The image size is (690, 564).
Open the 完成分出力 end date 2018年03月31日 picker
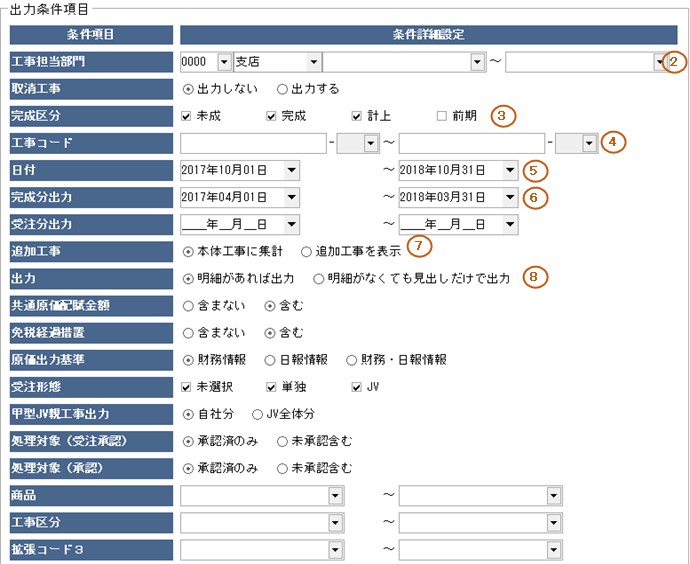point(510,197)
